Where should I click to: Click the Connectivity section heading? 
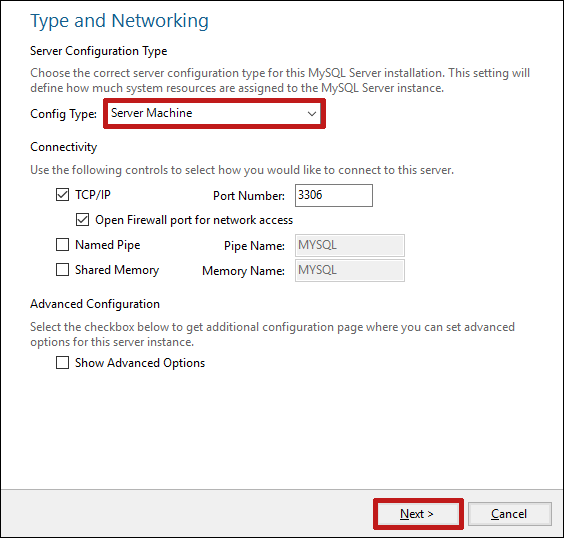[64, 147]
